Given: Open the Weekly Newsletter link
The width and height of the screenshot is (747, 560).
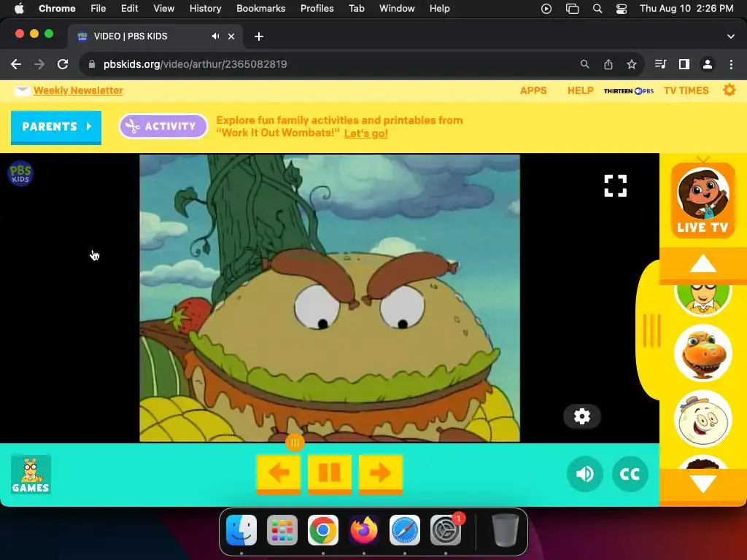Looking at the screenshot, I should [x=78, y=90].
